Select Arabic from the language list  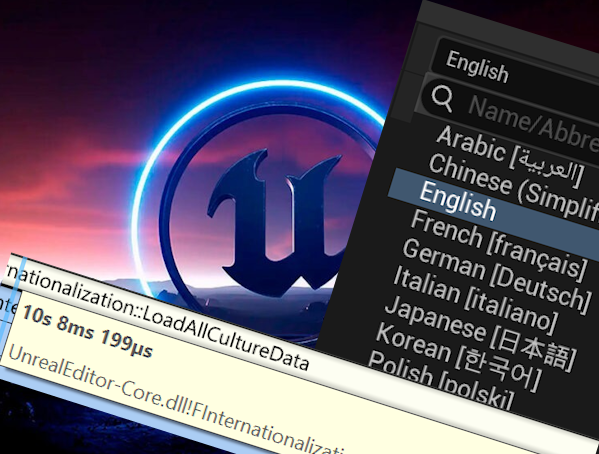pyautogui.click(x=510, y=156)
